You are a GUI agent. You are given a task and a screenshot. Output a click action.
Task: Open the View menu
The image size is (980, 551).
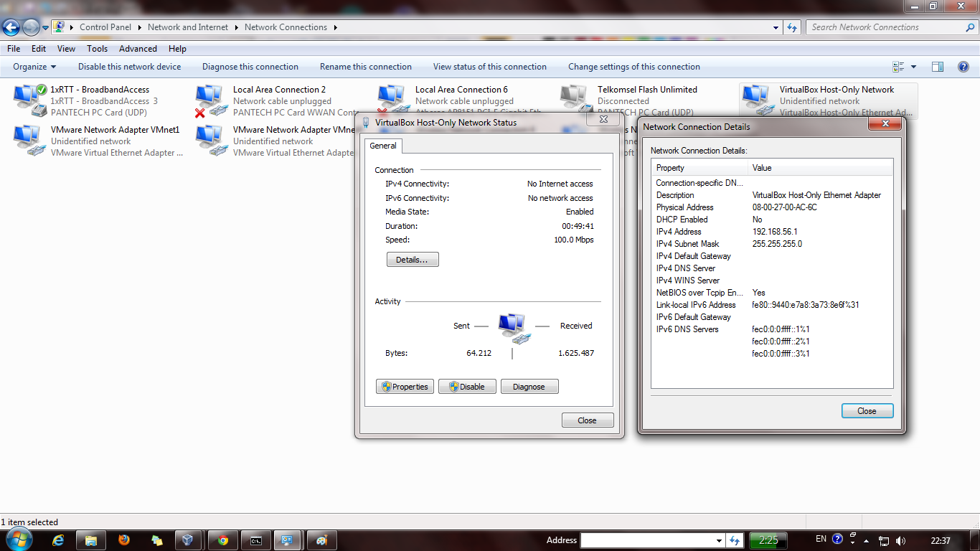point(66,49)
